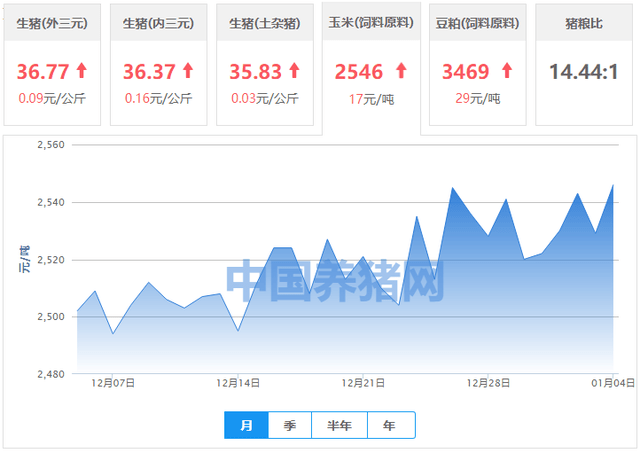This screenshot has height=453, width=640.
Task: Click the 12月14日 axis label
Action: point(238,383)
